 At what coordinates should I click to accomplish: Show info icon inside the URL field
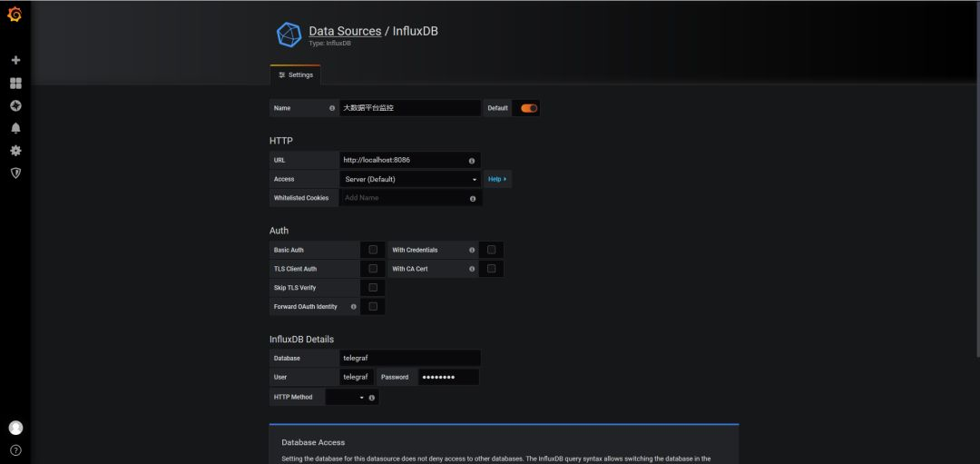click(x=471, y=161)
